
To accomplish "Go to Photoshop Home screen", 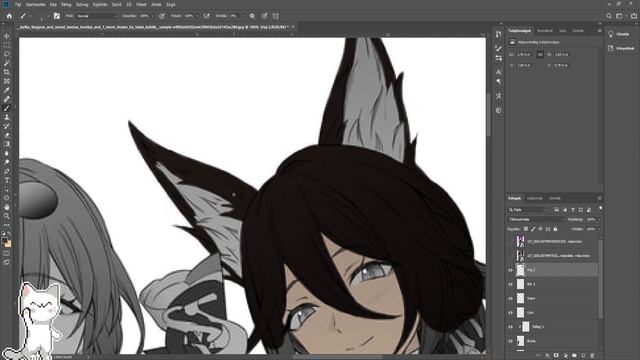I will pyautogui.click(x=9, y=16).
